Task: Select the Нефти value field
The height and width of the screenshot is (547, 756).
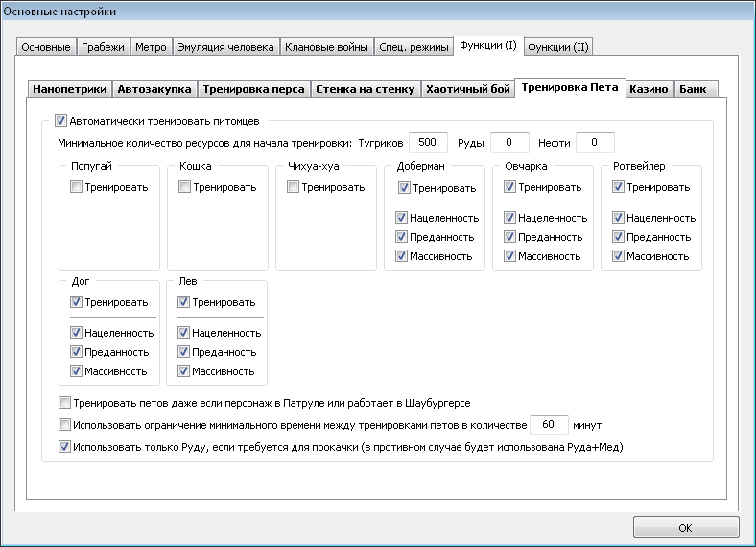Action: click(595, 142)
